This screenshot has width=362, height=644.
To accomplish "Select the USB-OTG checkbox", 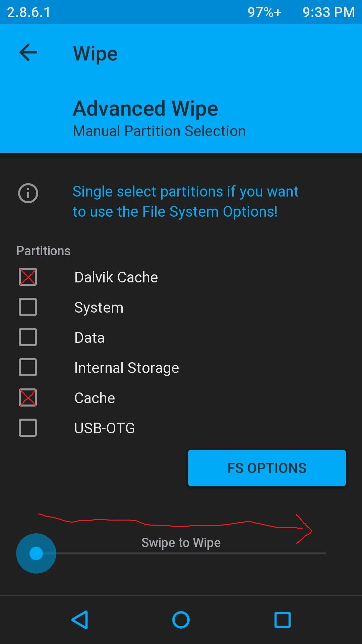I will 28,428.
